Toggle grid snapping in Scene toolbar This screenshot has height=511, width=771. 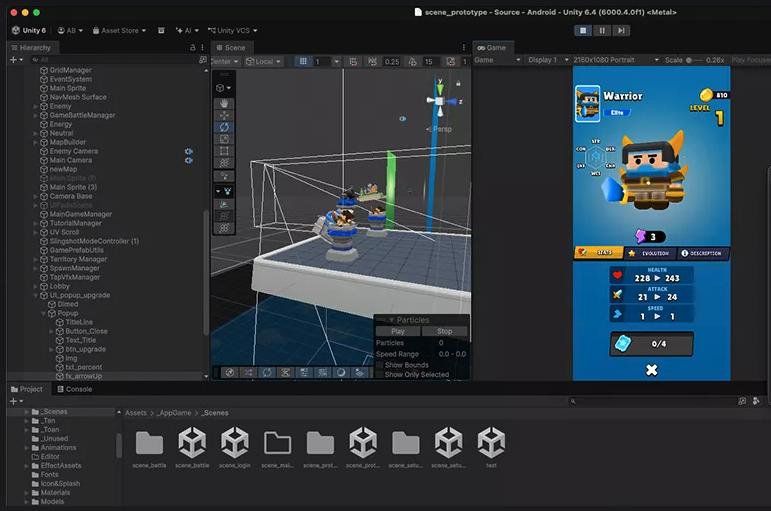pyautogui.click(x=303, y=61)
